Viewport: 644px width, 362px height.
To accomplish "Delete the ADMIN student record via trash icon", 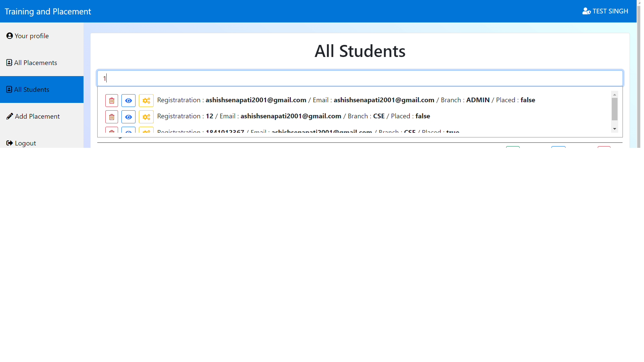I will [111, 100].
